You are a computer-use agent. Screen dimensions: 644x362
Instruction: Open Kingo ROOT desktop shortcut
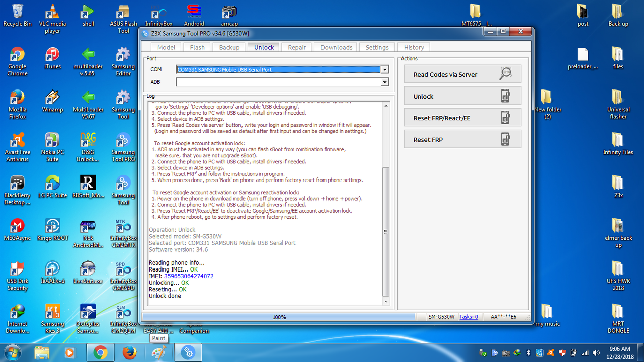point(52,229)
